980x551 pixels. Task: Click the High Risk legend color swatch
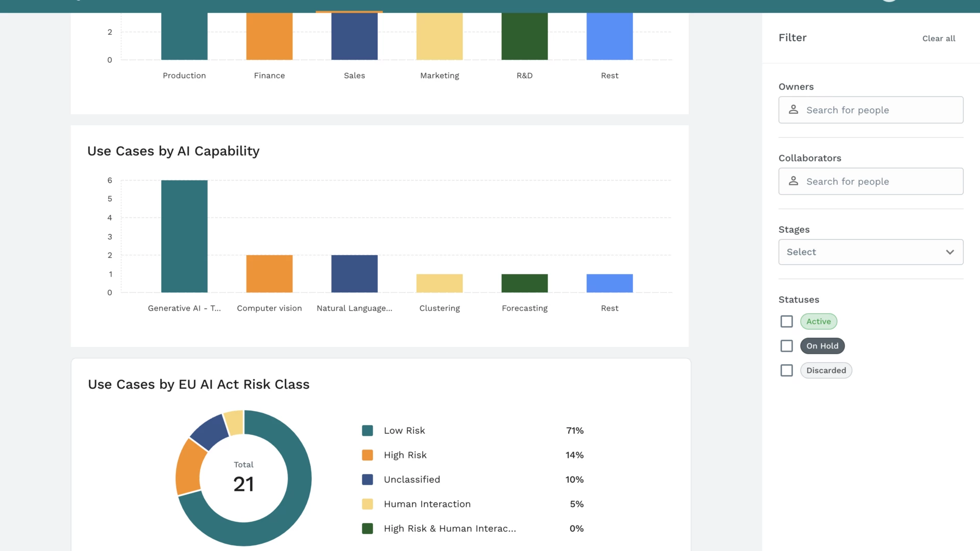click(368, 455)
